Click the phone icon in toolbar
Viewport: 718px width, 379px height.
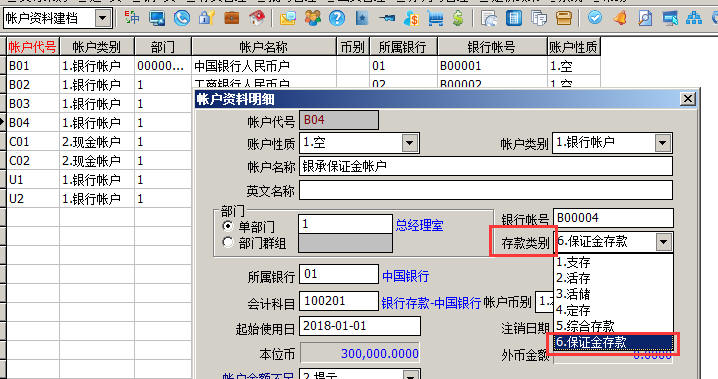point(182,18)
